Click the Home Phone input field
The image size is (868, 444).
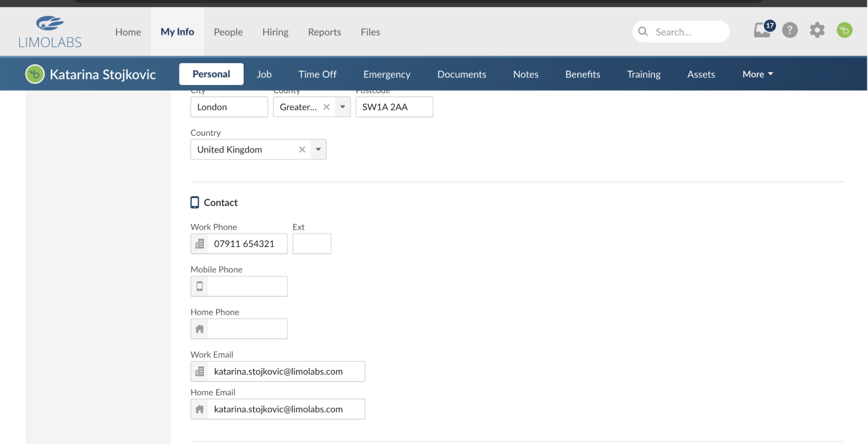tap(247, 329)
